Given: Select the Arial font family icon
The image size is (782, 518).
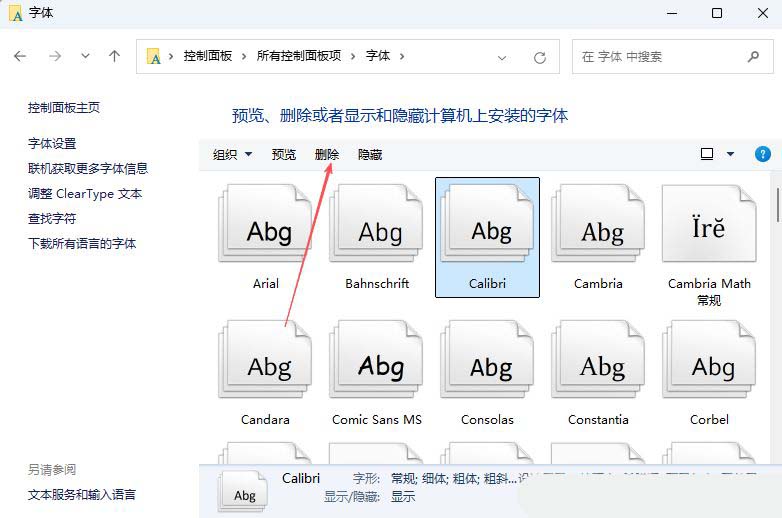Looking at the screenshot, I should (x=265, y=223).
